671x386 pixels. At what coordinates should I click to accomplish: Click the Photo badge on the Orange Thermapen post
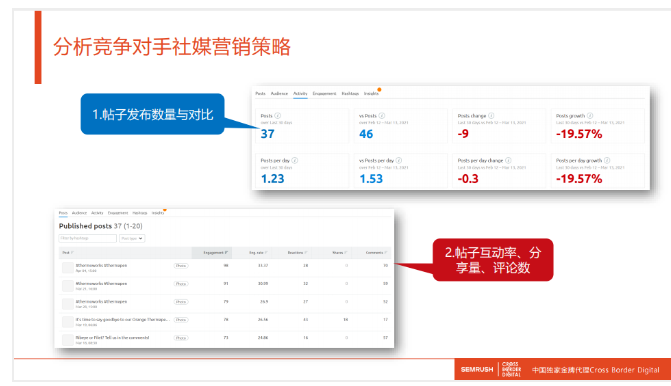tap(181, 320)
